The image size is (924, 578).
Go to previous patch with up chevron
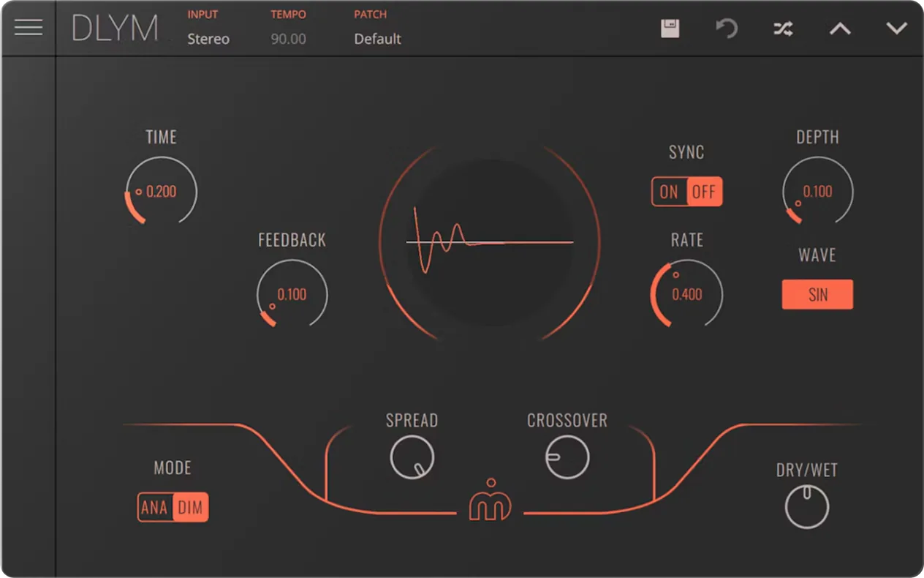tap(840, 29)
